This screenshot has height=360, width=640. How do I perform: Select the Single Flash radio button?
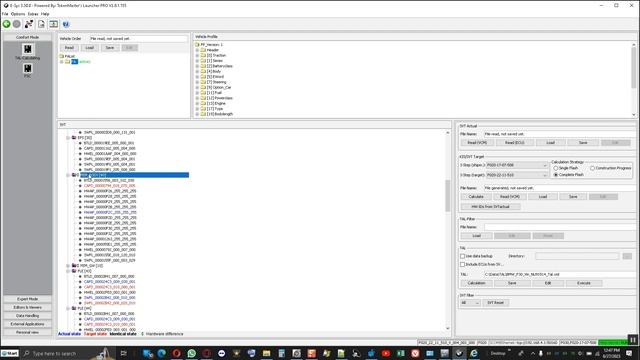tap(556, 168)
